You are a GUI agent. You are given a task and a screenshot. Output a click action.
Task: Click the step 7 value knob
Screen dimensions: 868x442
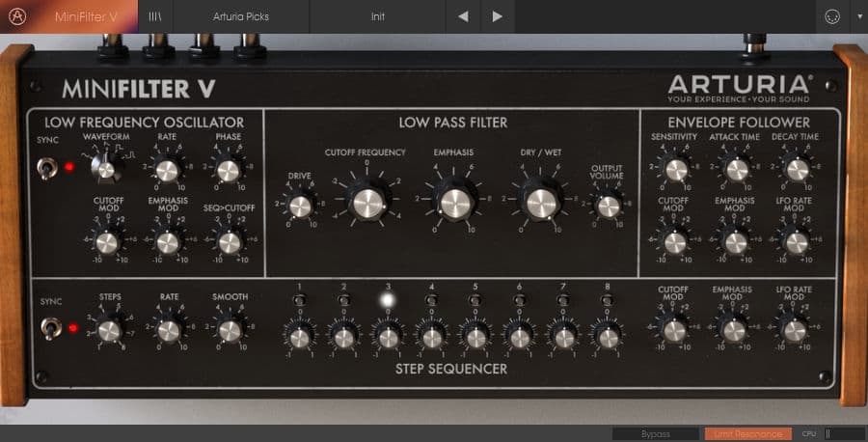[x=564, y=338]
